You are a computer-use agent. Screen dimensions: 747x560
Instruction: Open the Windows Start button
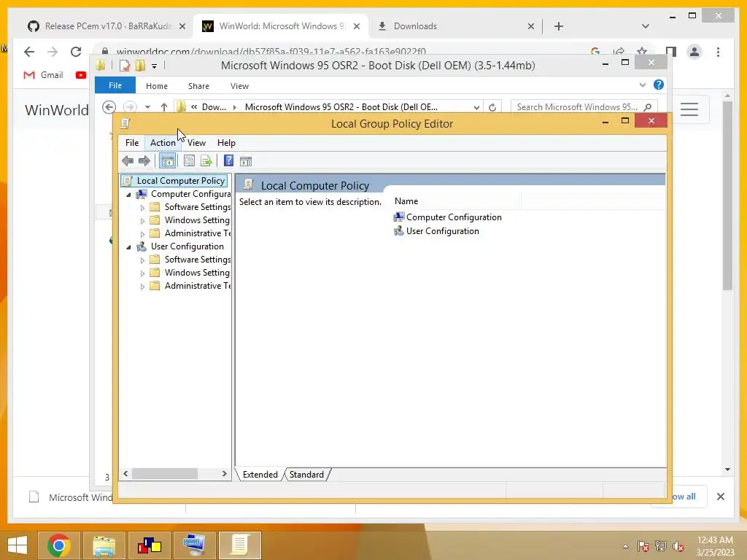pyautogui.click(x=18, y=545)
